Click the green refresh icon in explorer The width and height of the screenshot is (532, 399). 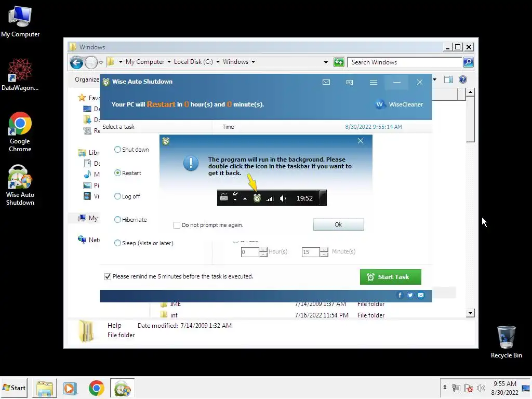339,62
